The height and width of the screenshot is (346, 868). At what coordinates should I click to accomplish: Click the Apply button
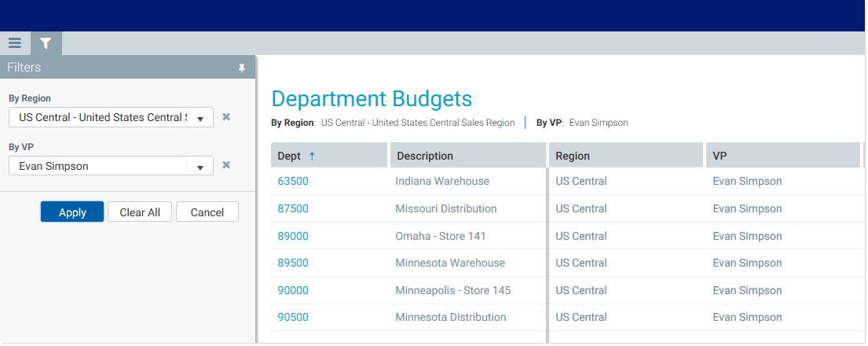[x=72, y=212]
